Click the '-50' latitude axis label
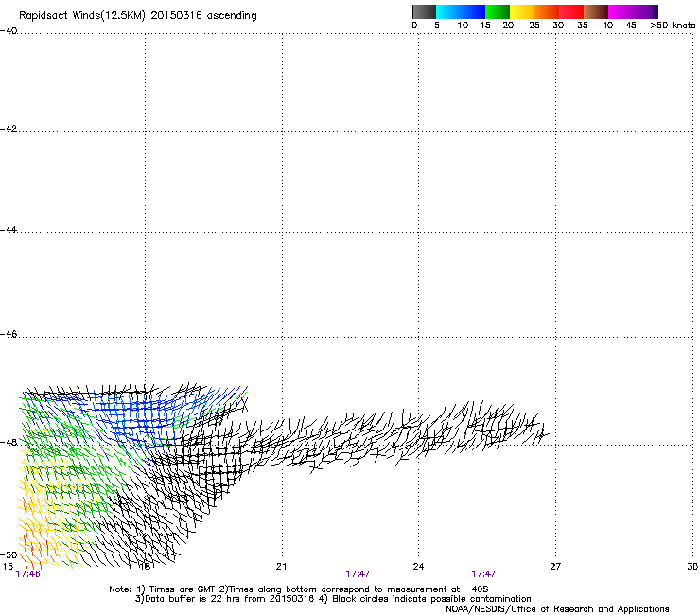This screenshot has width=700, height=615. coord(9,554)
